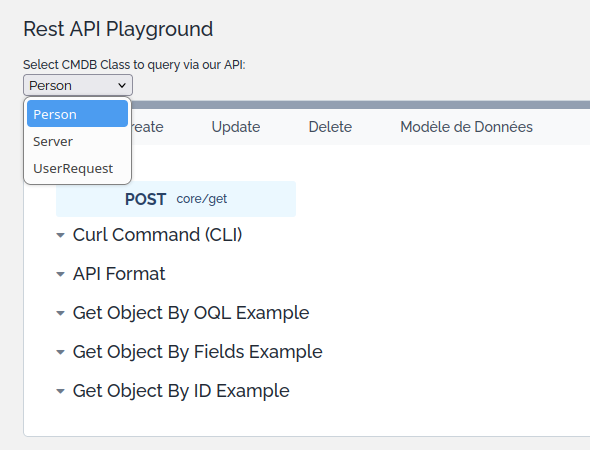
Task: Open the Modèle de Données tab
Action: point(466,127)
